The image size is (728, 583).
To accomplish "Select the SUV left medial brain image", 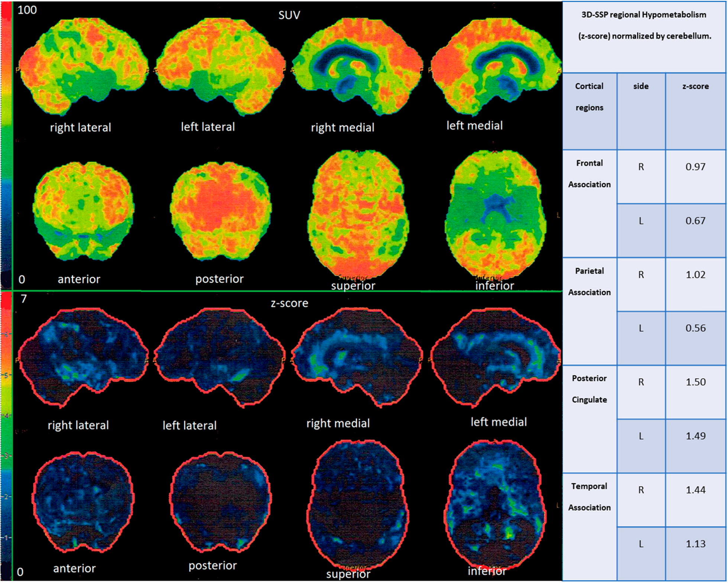I will pyautogui.click(x=496, y=67).
